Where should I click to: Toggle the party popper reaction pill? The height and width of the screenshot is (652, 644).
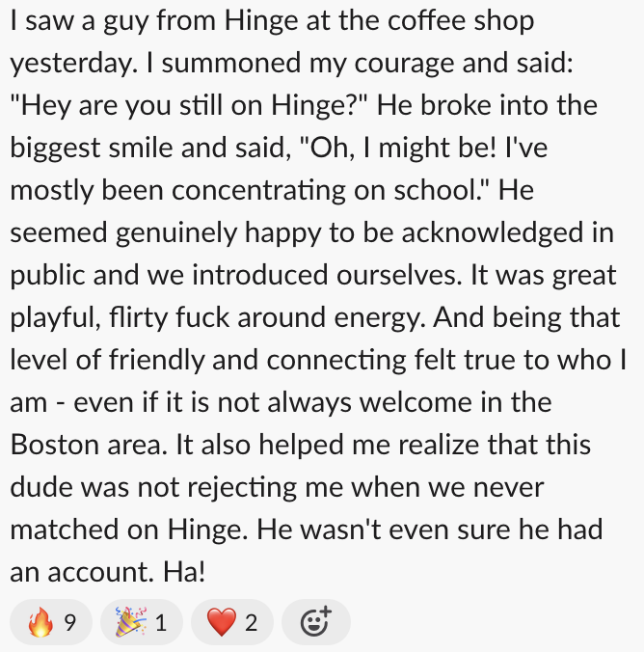tap(144, 623)
